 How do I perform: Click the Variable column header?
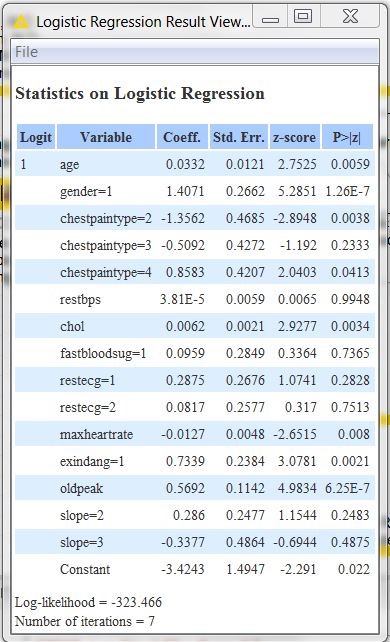[106, 137]
